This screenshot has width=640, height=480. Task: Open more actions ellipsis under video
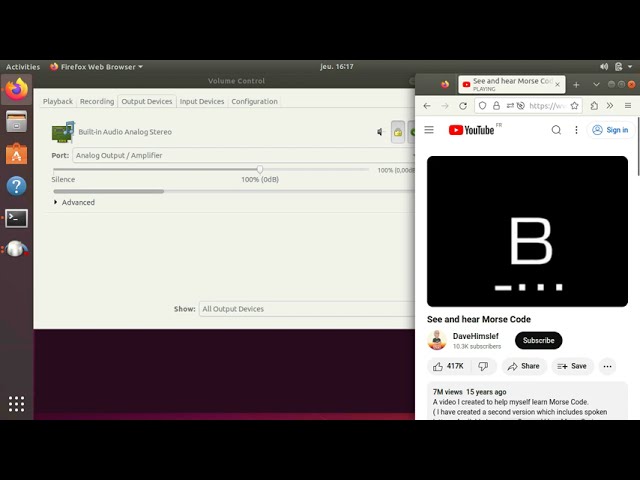(x=607, y=366)
